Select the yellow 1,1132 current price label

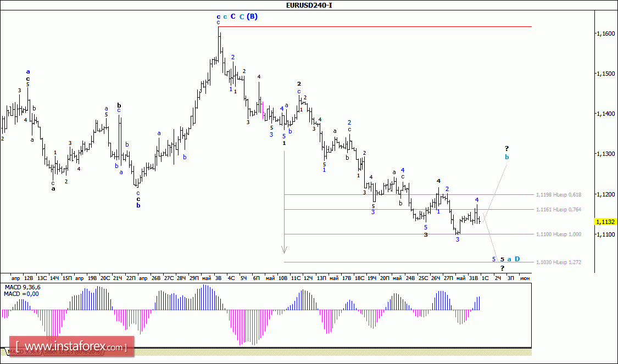point(605,222)
